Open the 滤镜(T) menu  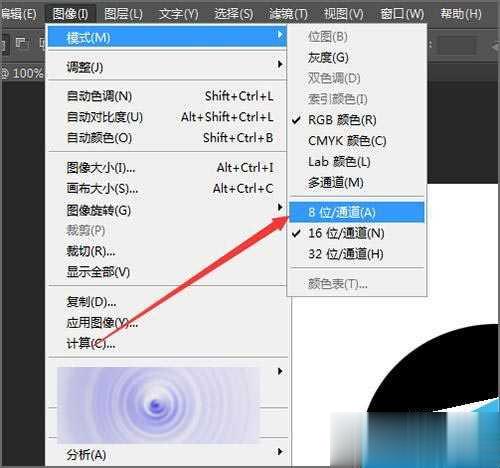point(288,14)
